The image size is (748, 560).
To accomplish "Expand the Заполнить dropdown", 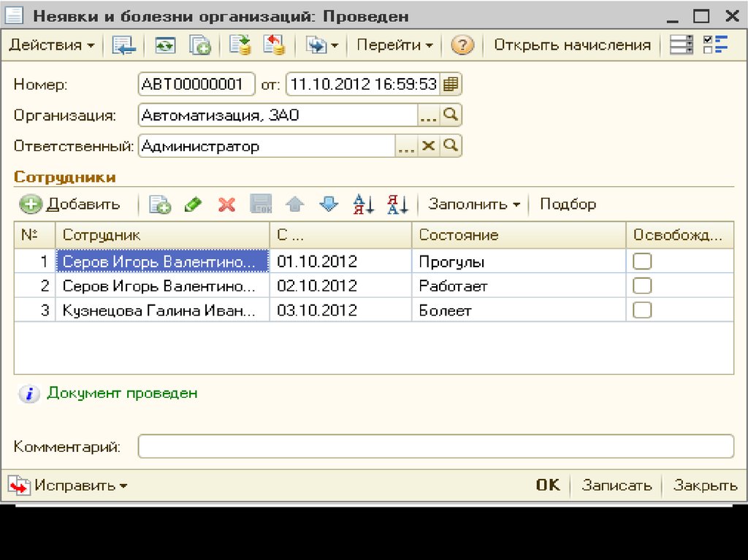I will [x=473, y=204].
